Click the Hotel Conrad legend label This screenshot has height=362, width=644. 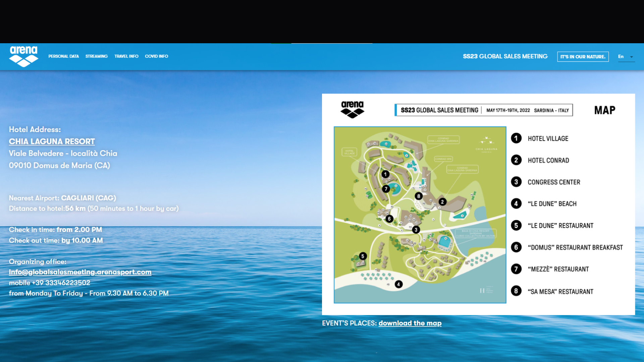pos(548,161)
